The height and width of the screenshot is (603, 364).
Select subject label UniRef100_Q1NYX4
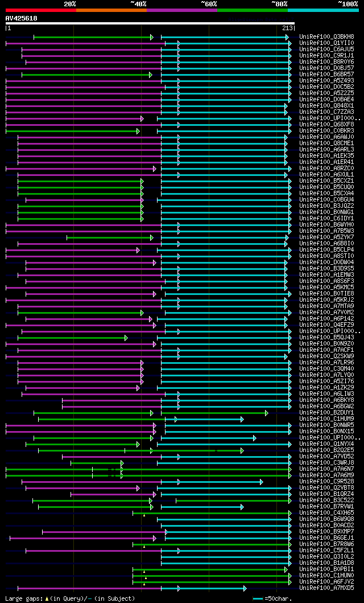(x=327, y=444)
